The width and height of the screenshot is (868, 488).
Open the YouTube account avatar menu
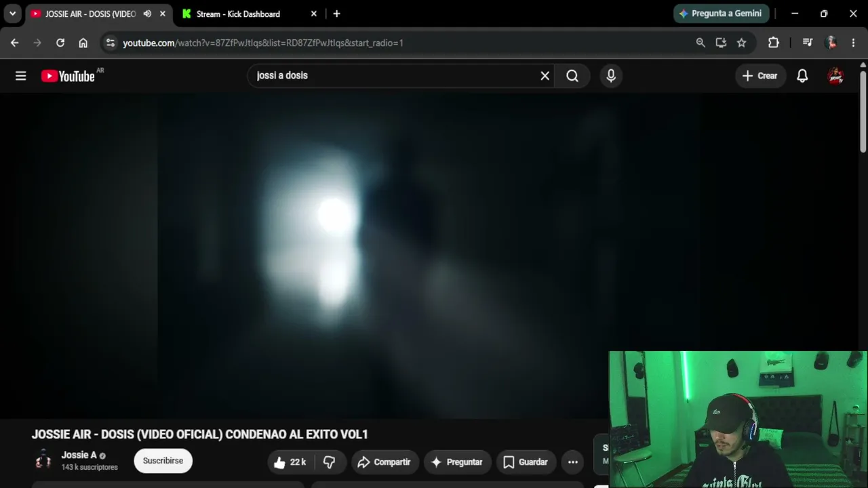coord(835,76)
